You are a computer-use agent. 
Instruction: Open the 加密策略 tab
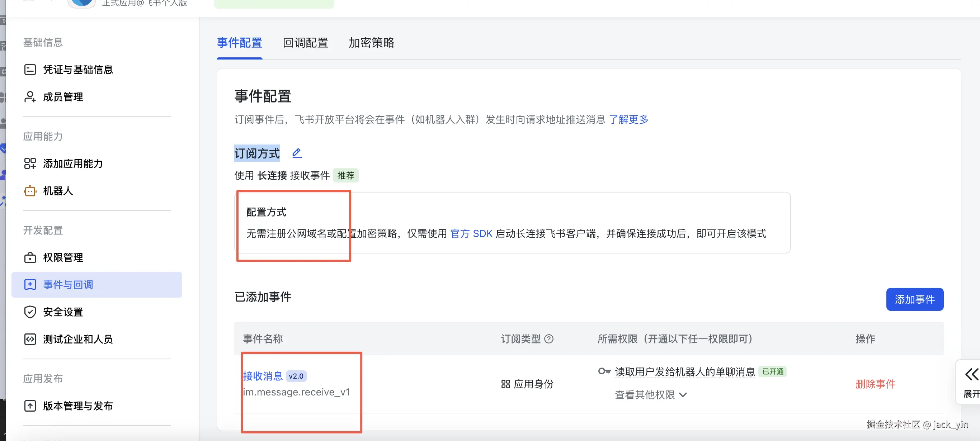click(x=371, y=43)
